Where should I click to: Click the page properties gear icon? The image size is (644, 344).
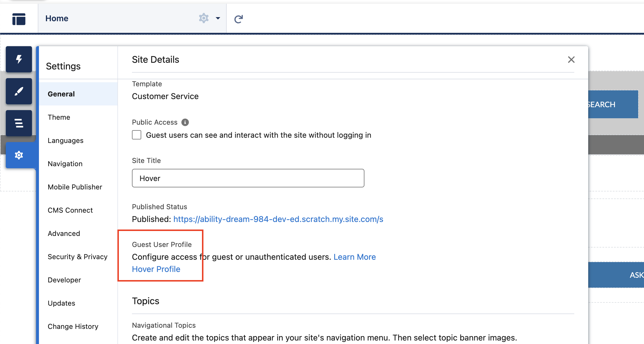[x=204, y=18]
